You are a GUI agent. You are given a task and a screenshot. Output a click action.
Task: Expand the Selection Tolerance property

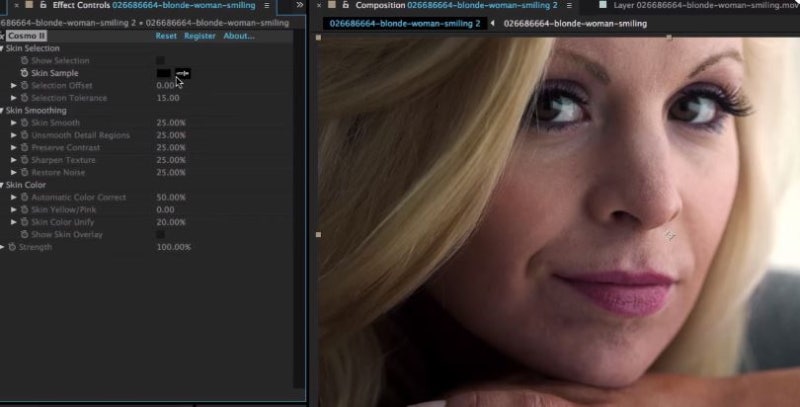coord(14,98)
